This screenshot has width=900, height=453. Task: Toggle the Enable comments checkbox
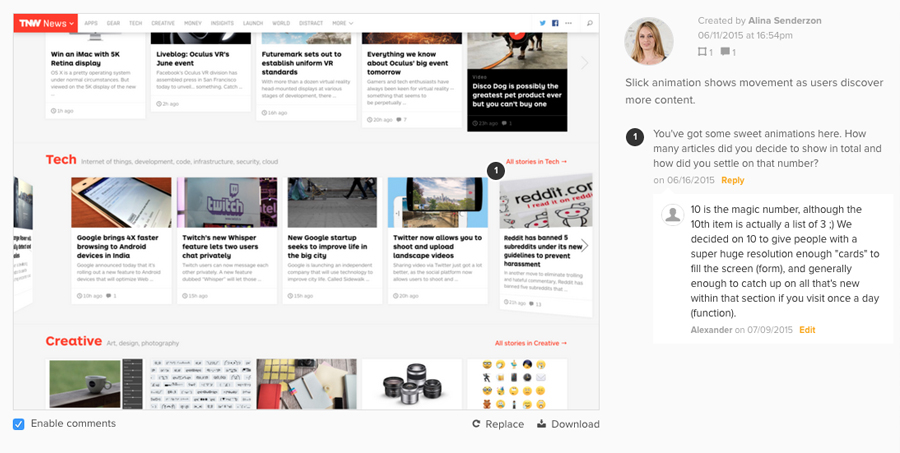coord(18,424)
